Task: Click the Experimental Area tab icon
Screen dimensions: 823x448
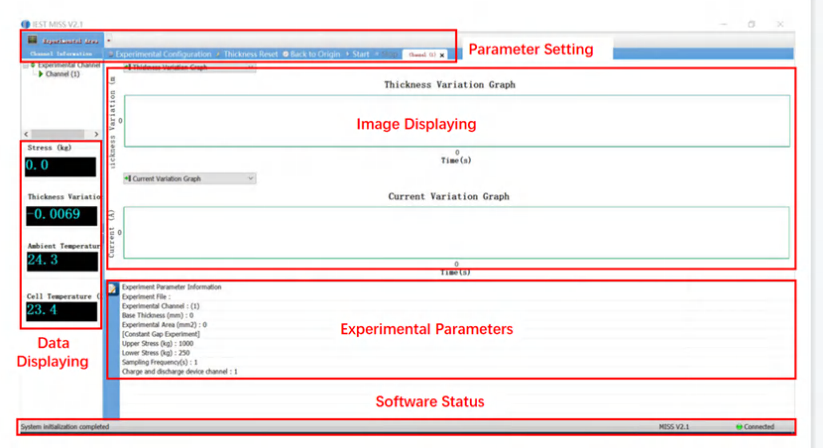Action: (33, 40)
